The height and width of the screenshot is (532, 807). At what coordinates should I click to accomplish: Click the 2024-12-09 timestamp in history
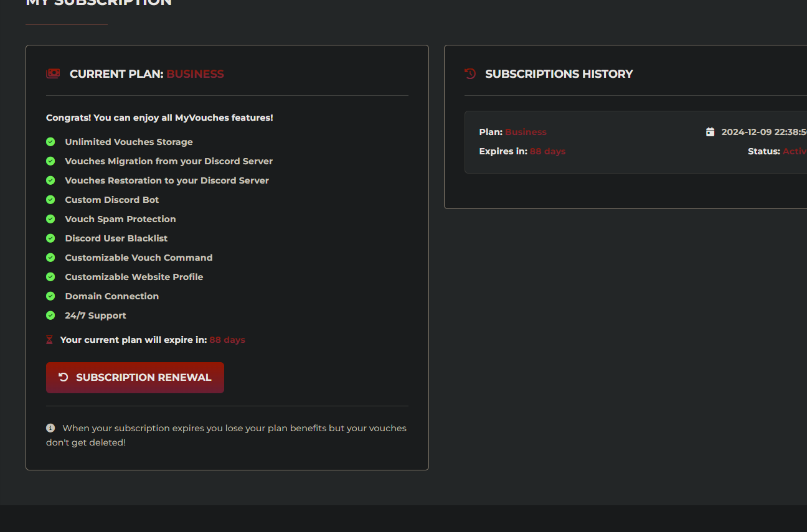[763, 132]
